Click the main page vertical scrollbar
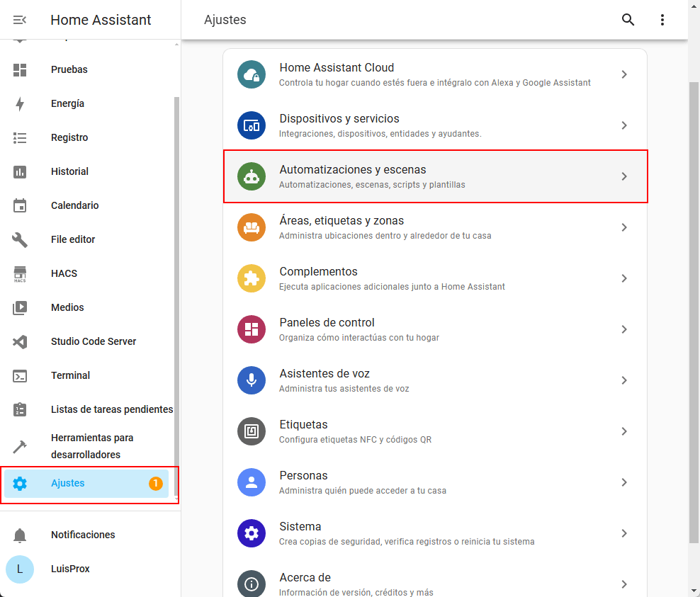 [x=694, y=312]
